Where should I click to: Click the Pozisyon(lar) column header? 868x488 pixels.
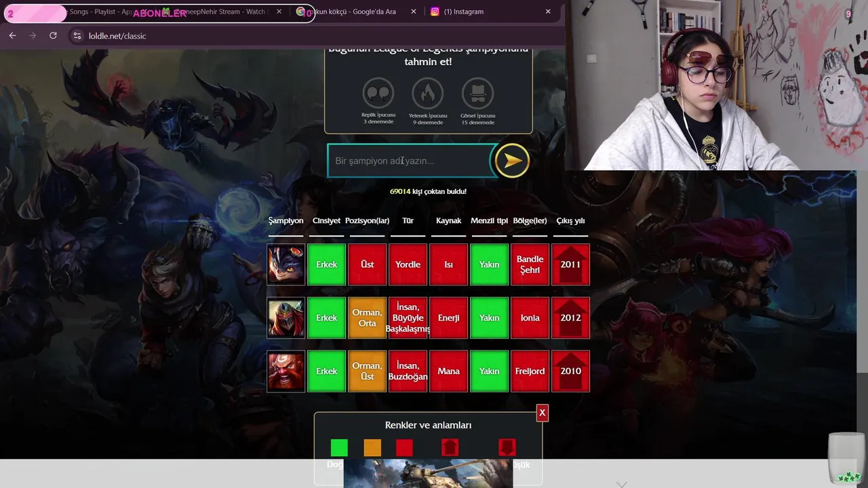[x=367, y=220]
